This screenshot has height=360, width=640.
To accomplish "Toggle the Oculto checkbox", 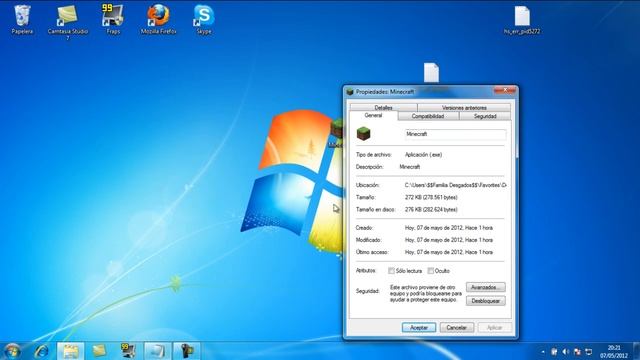I will coord(430,271).
